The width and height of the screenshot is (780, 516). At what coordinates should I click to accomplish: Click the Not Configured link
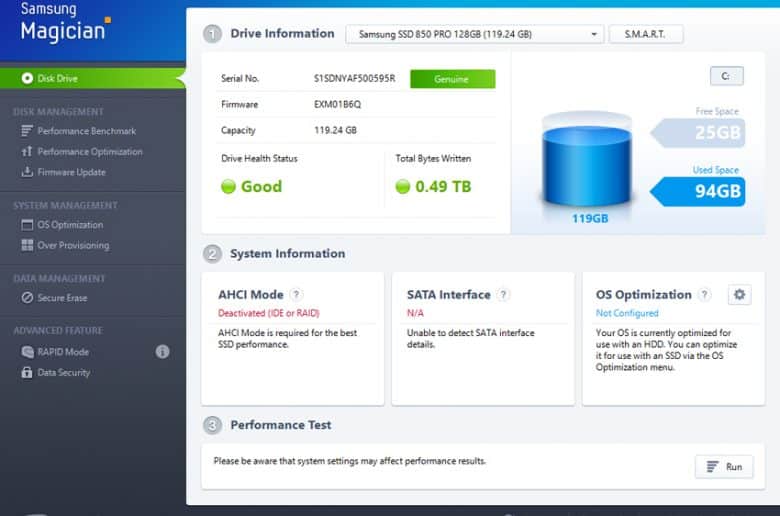(627, 313)
